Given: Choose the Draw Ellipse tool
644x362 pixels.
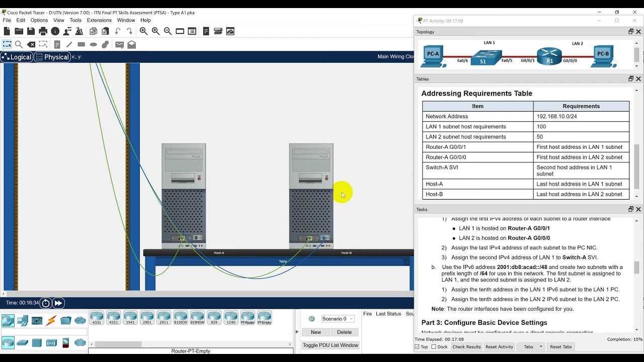Looking at the screenshot, I should [x=93, y=44].
